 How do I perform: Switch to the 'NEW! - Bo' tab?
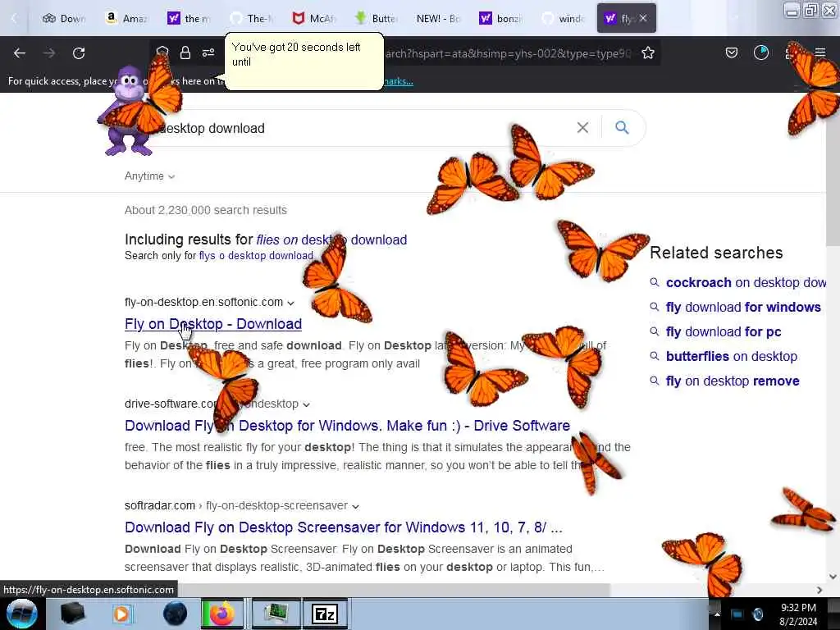pyautogui.click(x=438, y=18)
